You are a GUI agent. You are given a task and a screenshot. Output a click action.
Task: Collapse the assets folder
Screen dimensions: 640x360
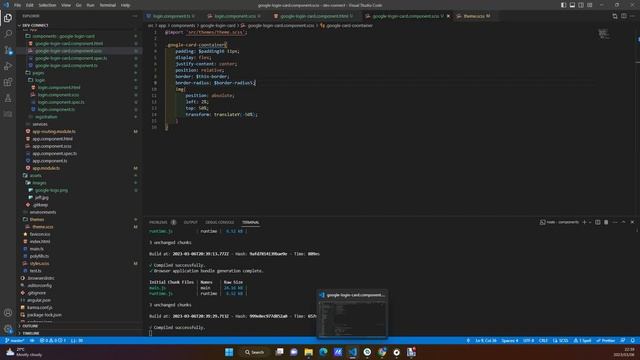pyautogui.click(x=36, y=176)
